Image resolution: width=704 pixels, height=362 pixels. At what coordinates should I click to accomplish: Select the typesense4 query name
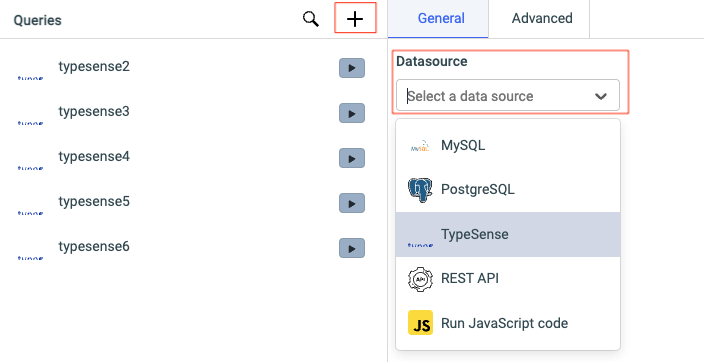coord(94,157)
